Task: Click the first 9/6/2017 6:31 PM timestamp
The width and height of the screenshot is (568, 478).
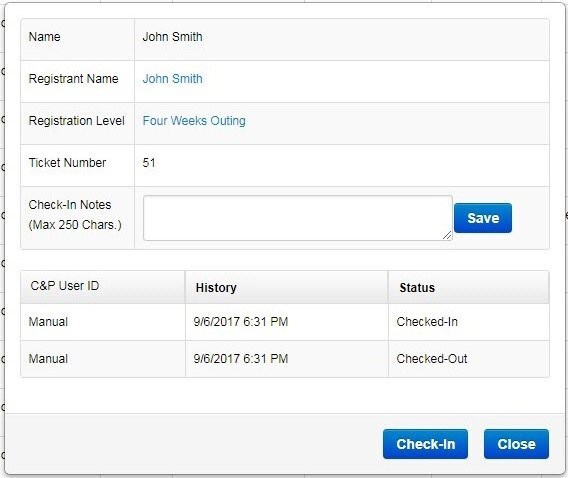Action: (241, 322)
